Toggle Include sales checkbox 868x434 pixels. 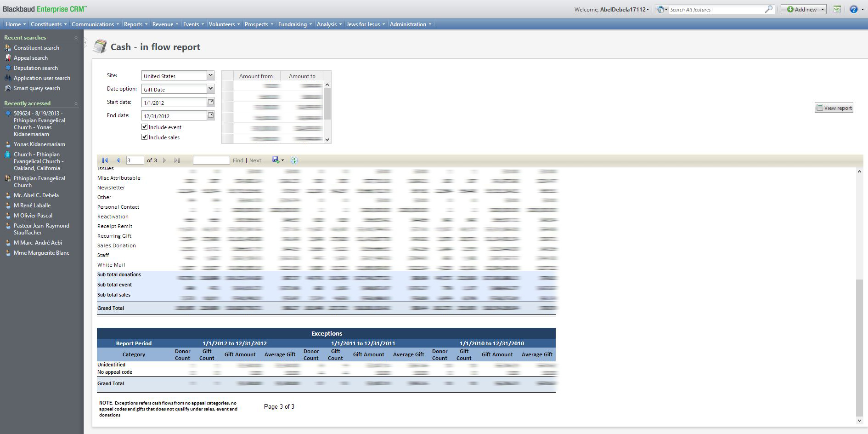pyautogui.click(x=145, y=137)
